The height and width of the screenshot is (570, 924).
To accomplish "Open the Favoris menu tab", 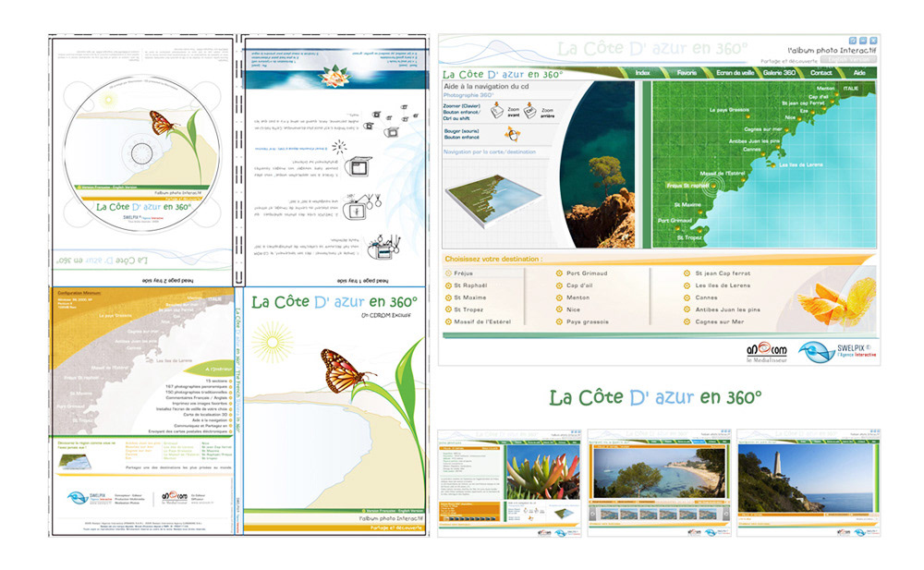I will pos(687,73).
